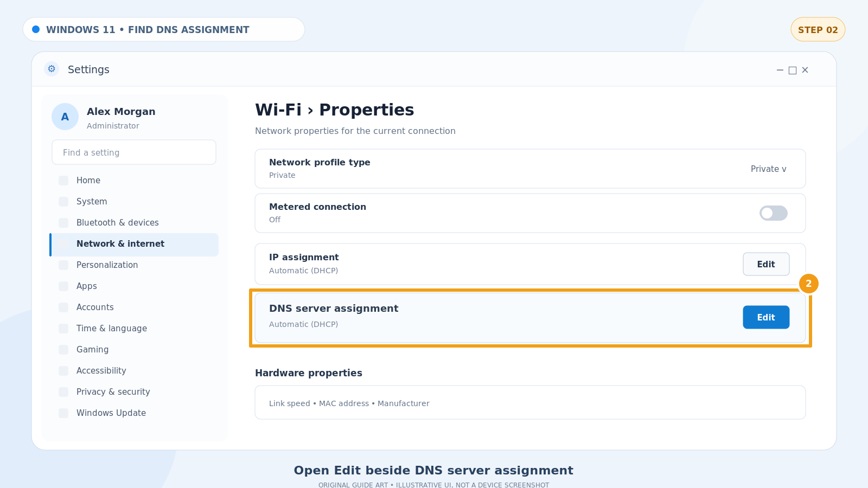
Task: Click the icon beside Bluetooth & devices
Action: (x=63, y=223)
